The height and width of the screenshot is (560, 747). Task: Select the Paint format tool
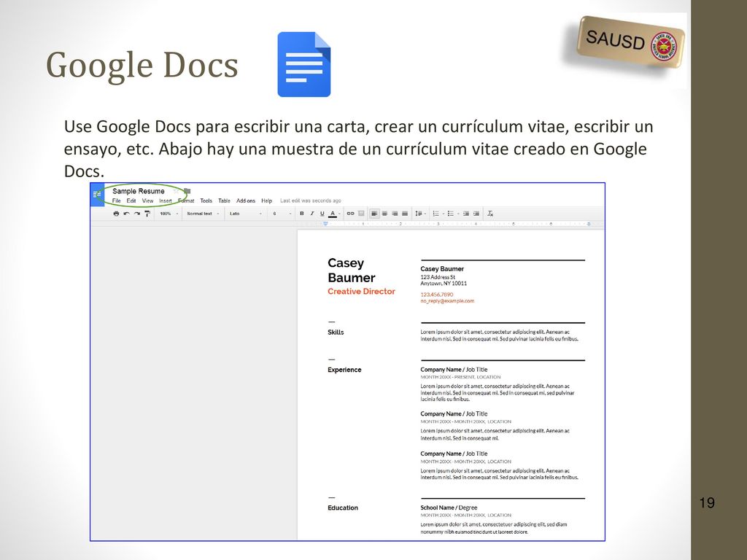click(x=147, y=214)
